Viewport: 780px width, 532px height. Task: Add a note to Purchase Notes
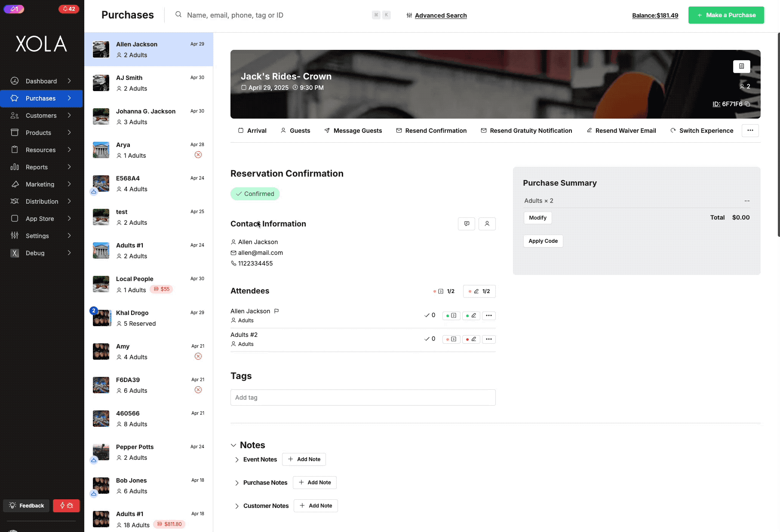click(x=315, y=483)
